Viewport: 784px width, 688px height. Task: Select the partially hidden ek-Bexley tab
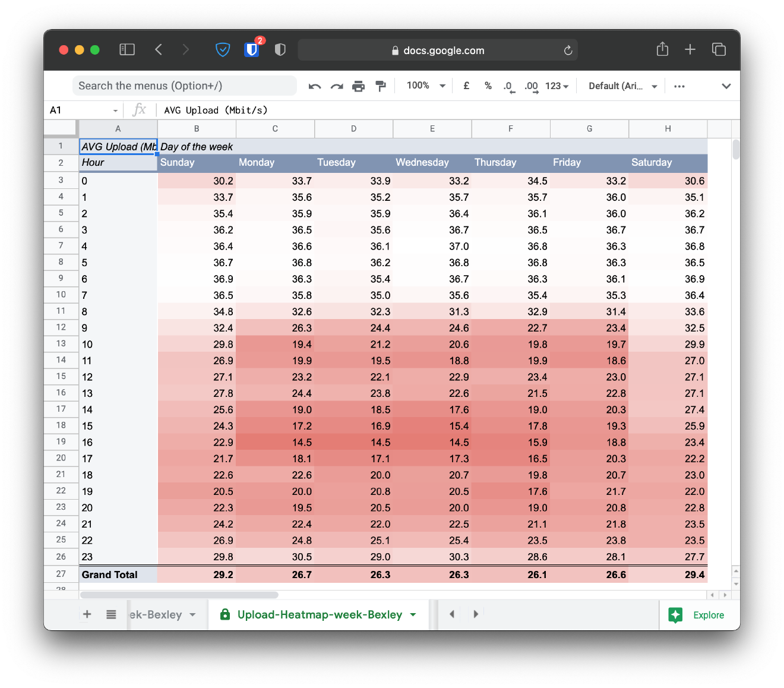click(x=156, y=614)
